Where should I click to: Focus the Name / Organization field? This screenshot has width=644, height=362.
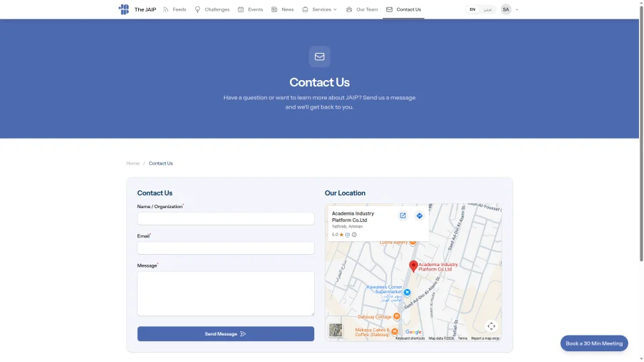click(225, 218)
